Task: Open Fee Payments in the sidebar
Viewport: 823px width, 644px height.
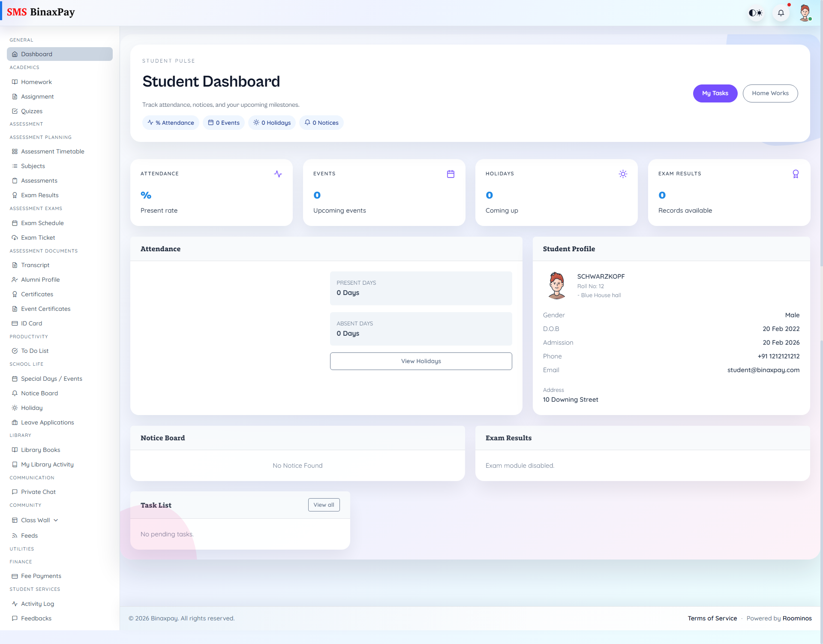Action: click(41, 576)
